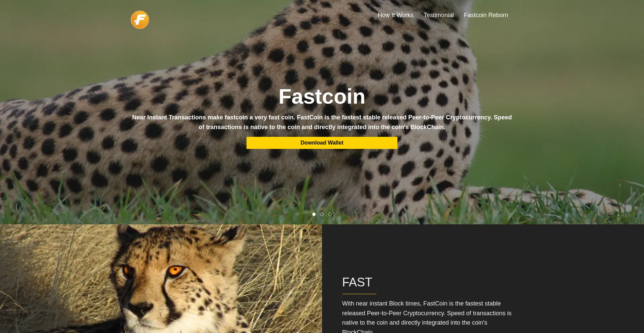The width and height of the screenshot is (644, 333).
Task: Click the yellow underline beneath FAST
Action: (359, 294)
